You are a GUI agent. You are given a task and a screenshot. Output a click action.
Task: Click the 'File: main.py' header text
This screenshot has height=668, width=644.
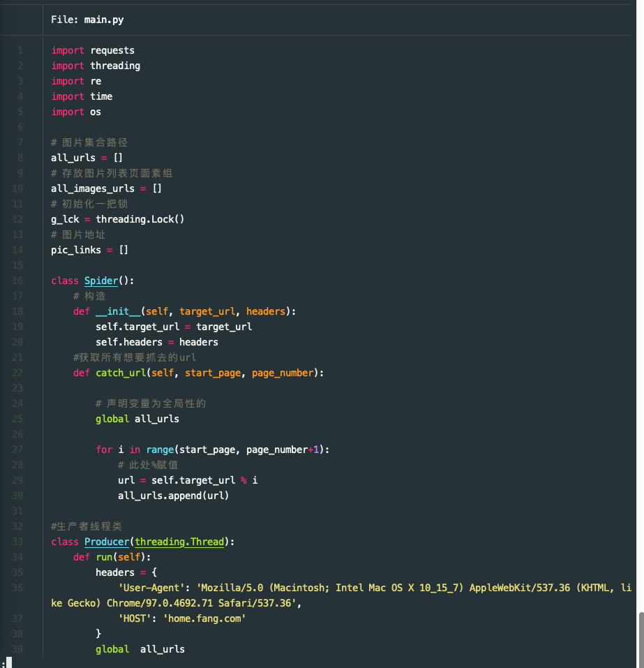[x=87, y=20]
